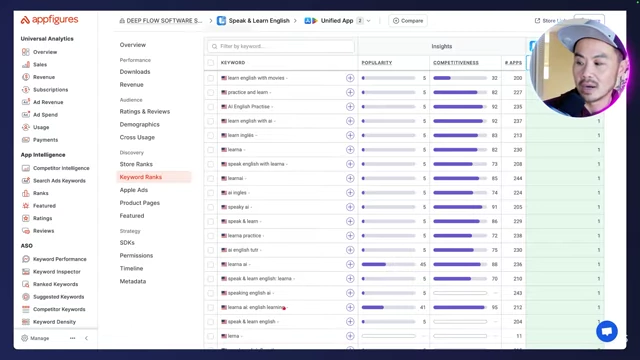This screenshot has height=360, width=640.
Task: Open the Keyword Performance icon
Action: 26,259
